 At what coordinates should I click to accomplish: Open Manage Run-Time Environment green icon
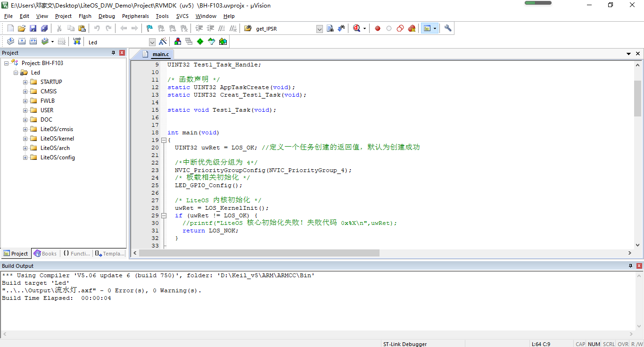click(200, 41)
